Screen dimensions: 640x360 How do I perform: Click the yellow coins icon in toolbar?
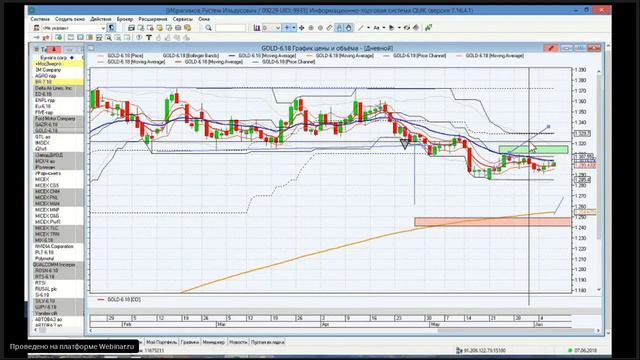click(x=187, y=28)
